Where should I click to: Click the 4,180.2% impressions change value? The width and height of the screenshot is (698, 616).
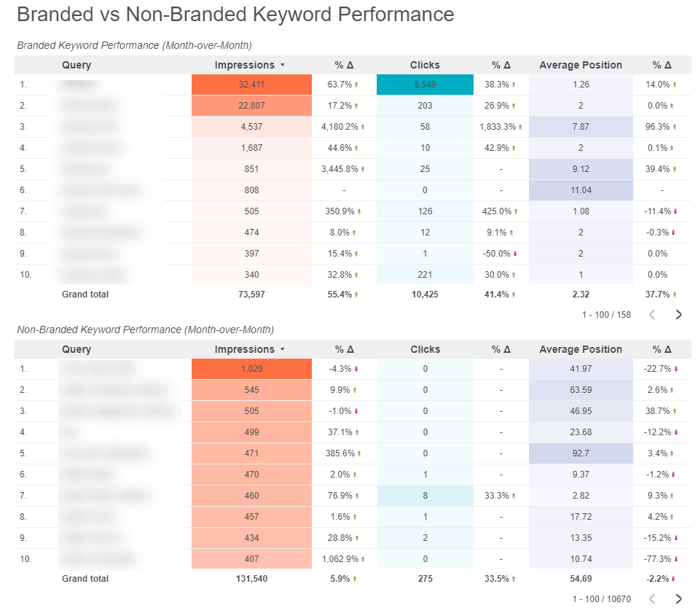(x=340, y=127)
